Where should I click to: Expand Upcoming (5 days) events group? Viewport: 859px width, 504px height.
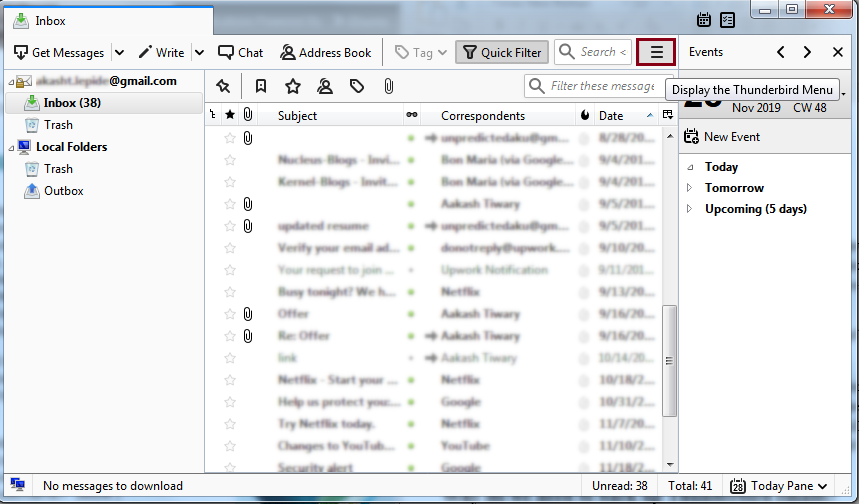pyautogui.click(x=689, y=209)
